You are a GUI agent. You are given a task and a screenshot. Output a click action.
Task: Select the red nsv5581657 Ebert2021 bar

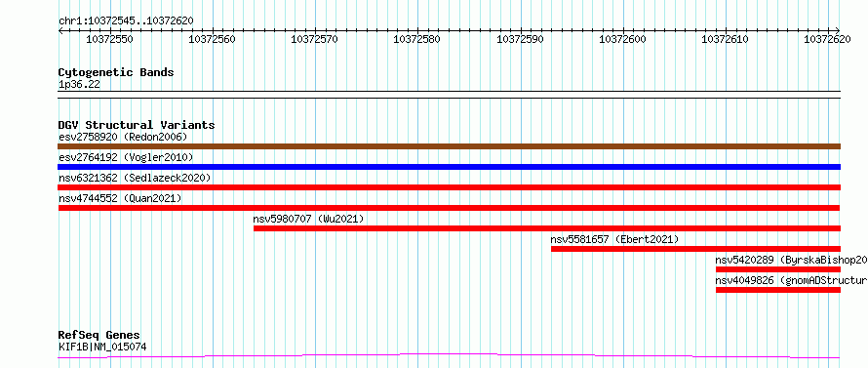pyautogui.click(x=695, y=249)
